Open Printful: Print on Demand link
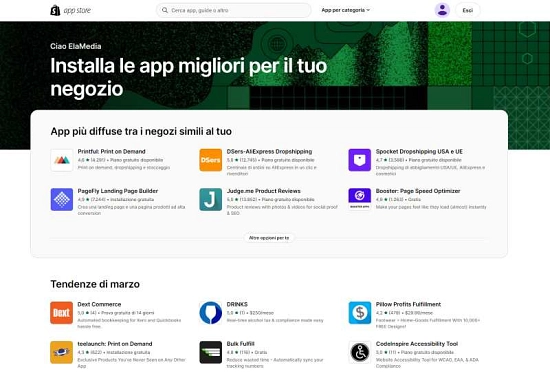 (x=112, y=152)
